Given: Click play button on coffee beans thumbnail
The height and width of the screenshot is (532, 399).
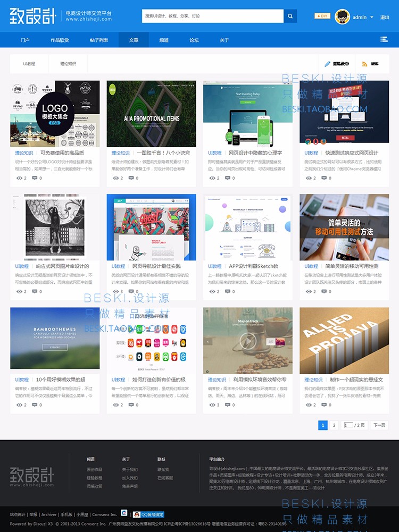Looking at the screenshot, I should (x=248, y=341).
